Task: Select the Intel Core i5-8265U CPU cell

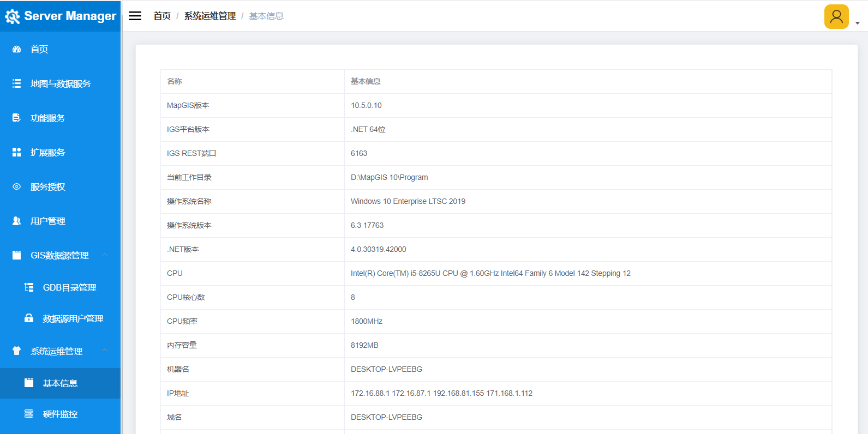Action: (x=490, y=273)
